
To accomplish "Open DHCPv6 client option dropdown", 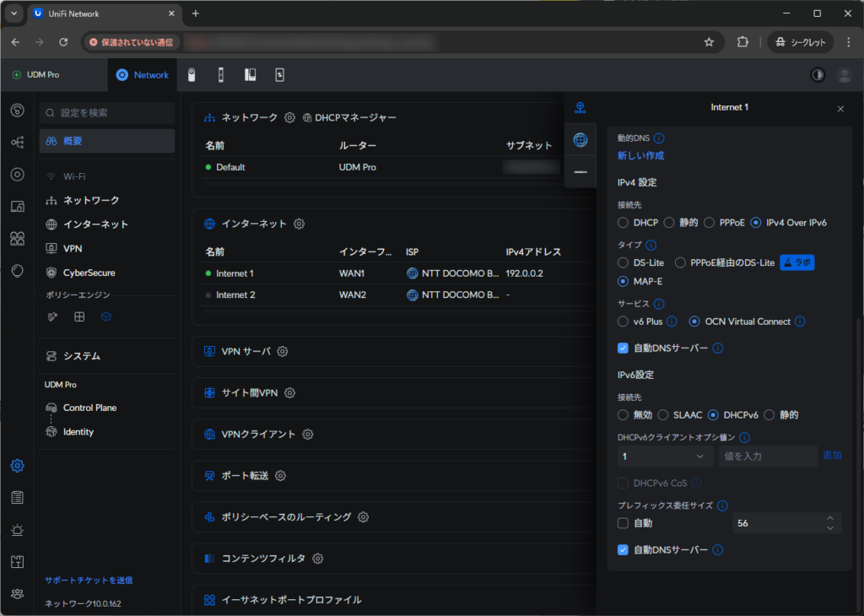I will click(x=665, y=457).
